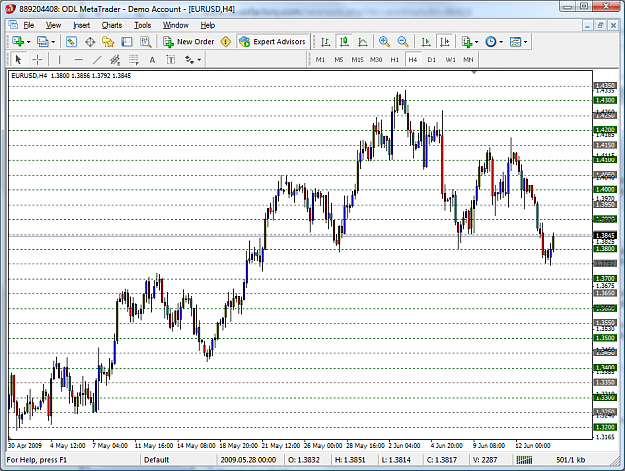The image size is (625, 471).
Task: Open the Charts menu
Action: point(112,25)
